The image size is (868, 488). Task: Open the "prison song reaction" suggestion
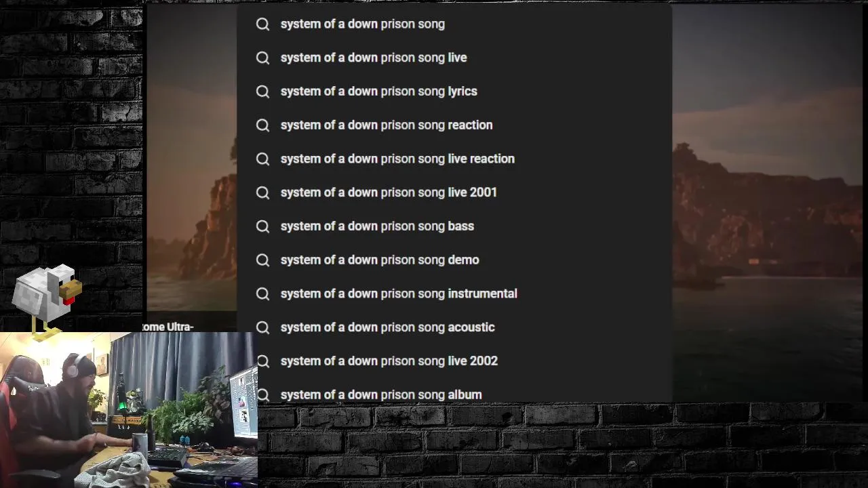pos(454,125)
